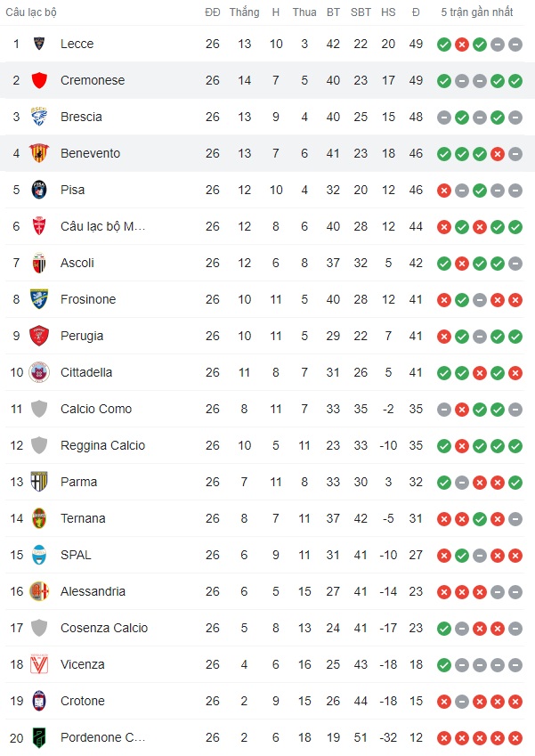The width and height of the screenshot is (535, 756).
Task: Open the Reggina Calcio team page
Action: [x=102, y=445]
